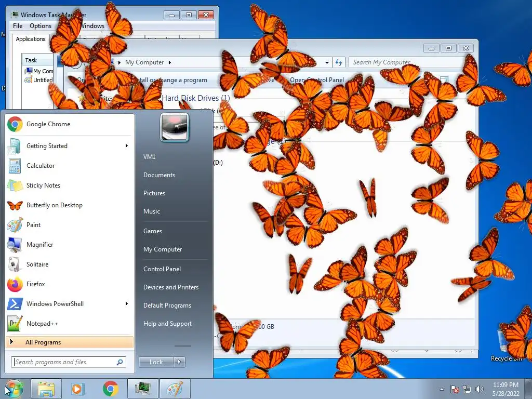Launch Notepad++ from Start menu
Image resolution: width=532 pixels, height=399 pixels.
click(x=70, y=324)
